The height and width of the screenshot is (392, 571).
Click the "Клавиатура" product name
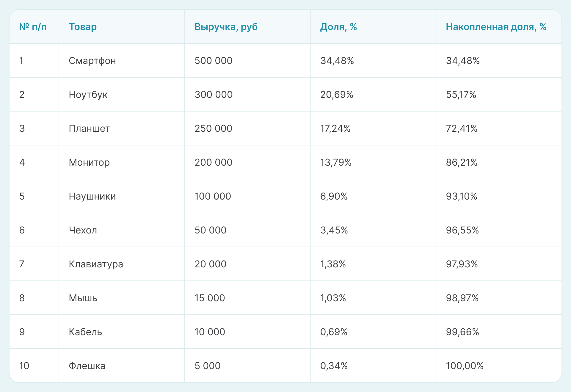[x=96, y=264]
